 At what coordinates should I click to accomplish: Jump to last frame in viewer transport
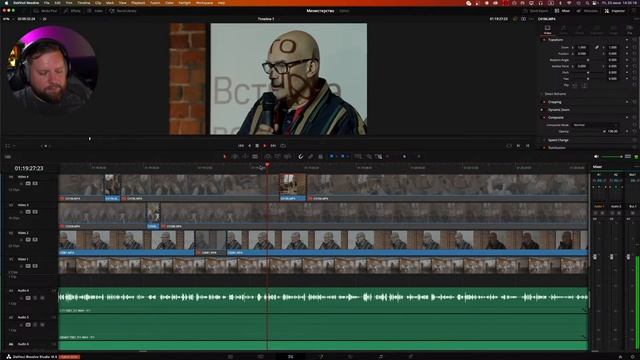pos(273,146)
